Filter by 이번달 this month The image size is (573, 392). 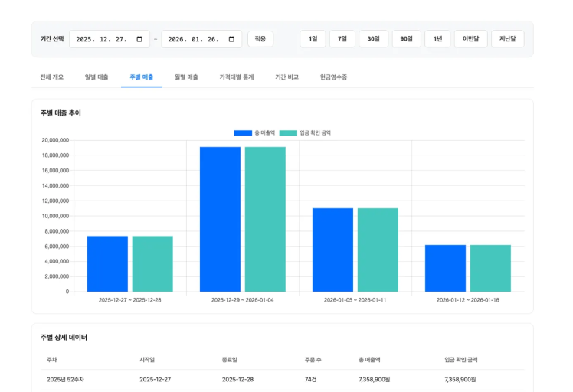tap(470, 39)
